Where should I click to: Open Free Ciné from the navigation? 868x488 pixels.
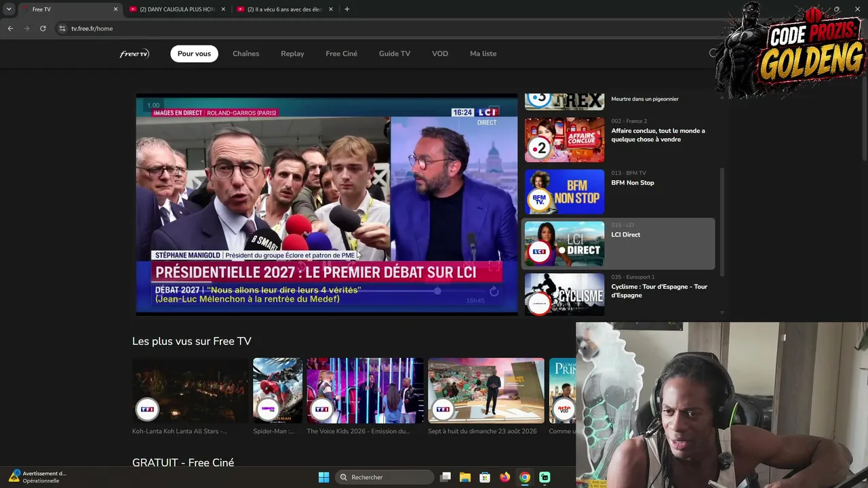coord(341,54)
